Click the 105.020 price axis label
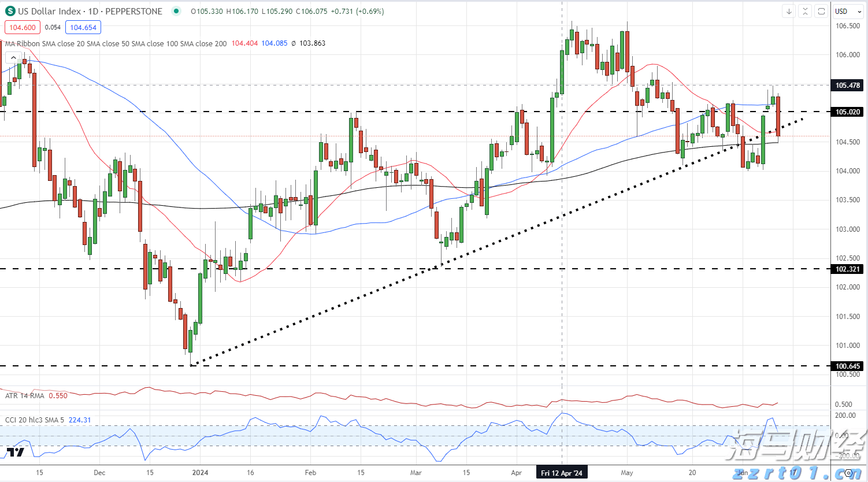The image size is (868, 482). (848, 112)
